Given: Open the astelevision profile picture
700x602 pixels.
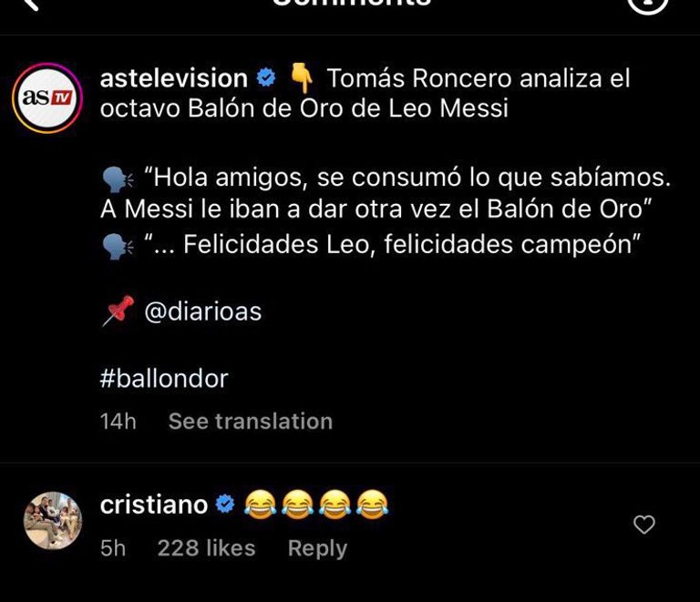Looking at the screenshot, I should coord(46,98).
